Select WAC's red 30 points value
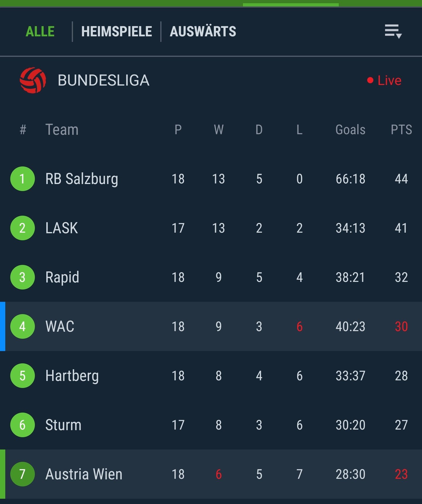Screen dimensions: 422x504 pyautogui.click(x=401, y=326)
